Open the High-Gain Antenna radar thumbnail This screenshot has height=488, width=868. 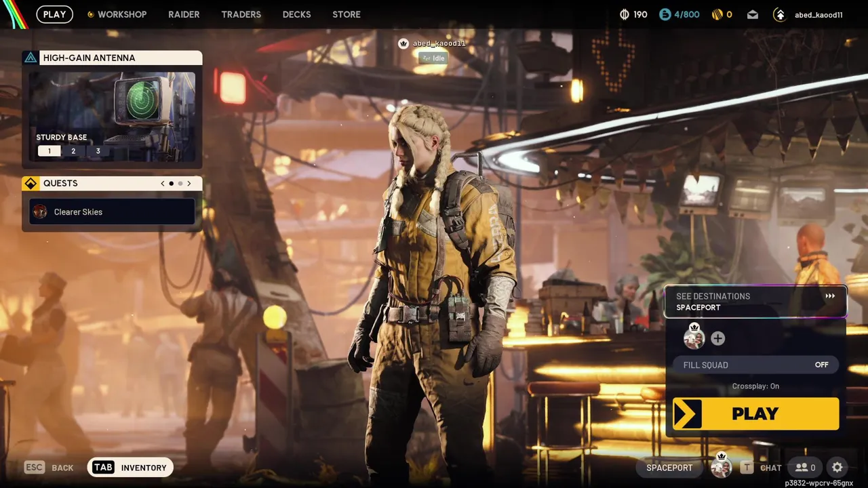112,117
